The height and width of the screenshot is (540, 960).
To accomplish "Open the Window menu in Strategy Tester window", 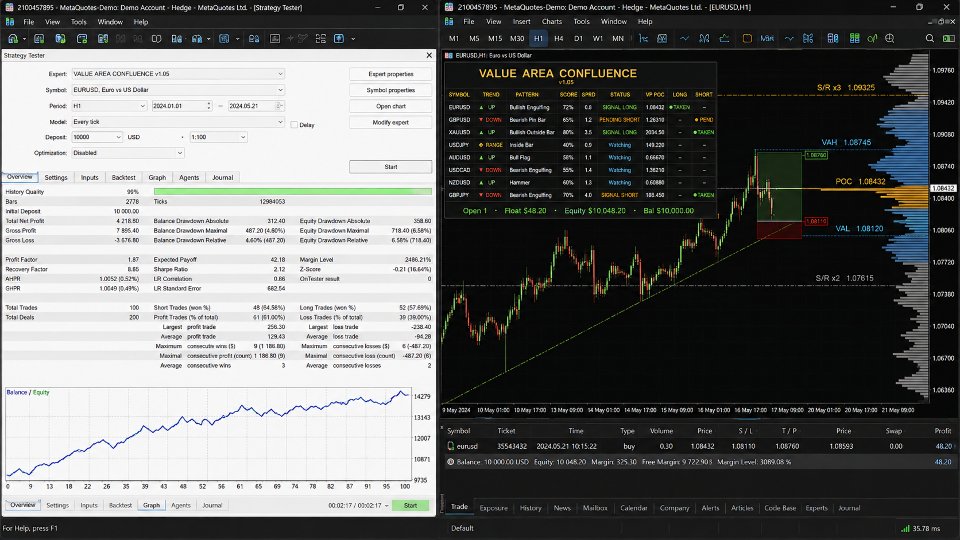I will [x=110, y=22].
